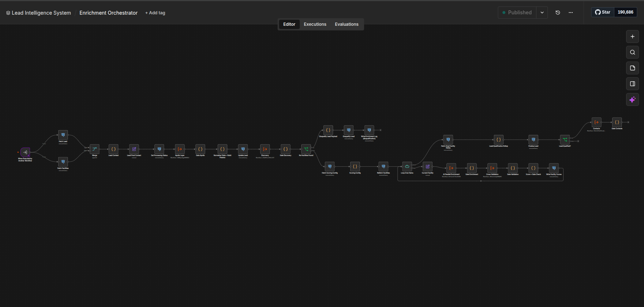
Task: Click the Add tag link
Action: pyautogui.click(x=155, y=13)
